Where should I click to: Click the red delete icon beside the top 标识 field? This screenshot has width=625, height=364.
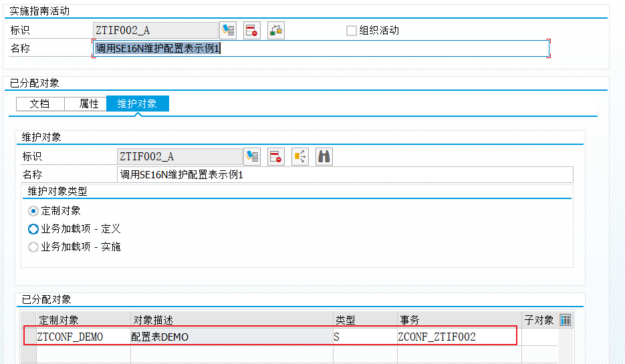click(252, 30)
